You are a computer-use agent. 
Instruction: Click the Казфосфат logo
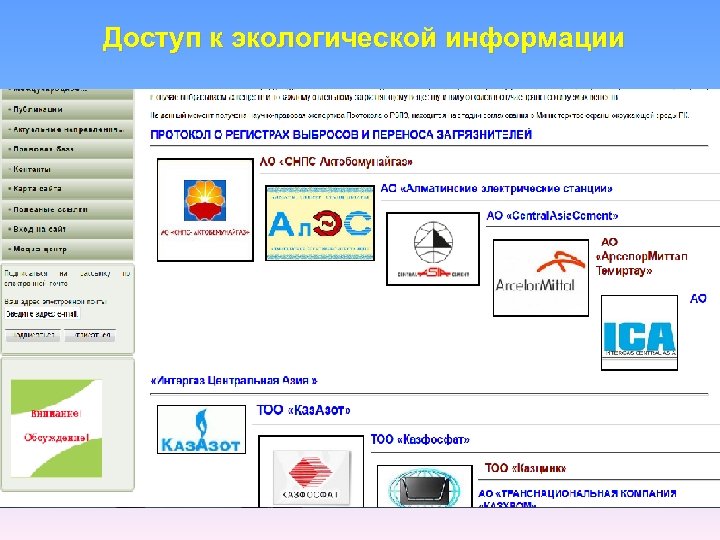pos(311,472)
